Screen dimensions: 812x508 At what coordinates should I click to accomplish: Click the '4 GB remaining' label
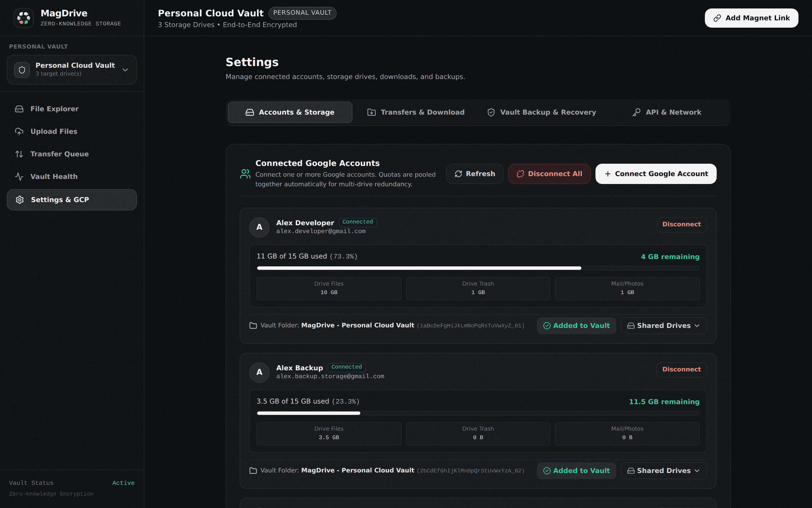click(670, 257)
